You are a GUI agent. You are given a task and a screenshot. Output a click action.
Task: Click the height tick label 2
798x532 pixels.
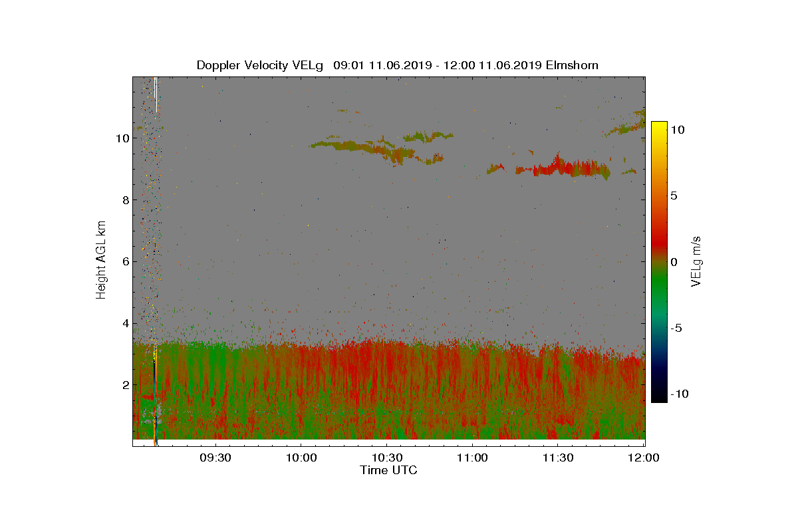pyautogui.click(x=124, y=385)
